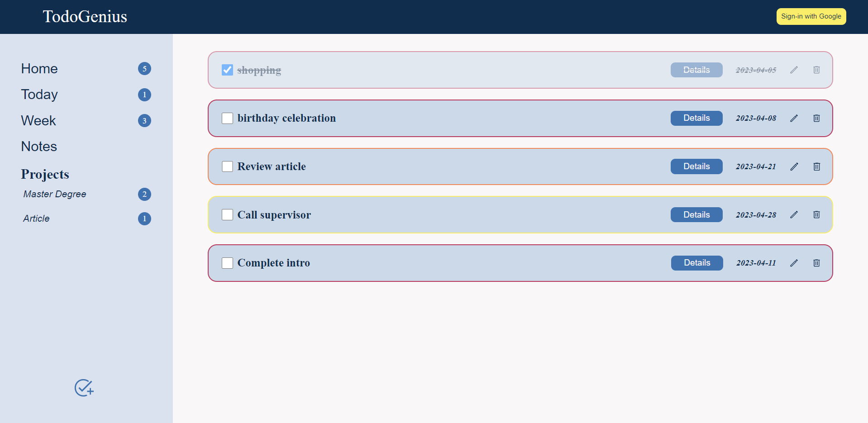The width and height of the screenshot is (868, 423).
Task: Open the Article project
Action: click(36, 219)
